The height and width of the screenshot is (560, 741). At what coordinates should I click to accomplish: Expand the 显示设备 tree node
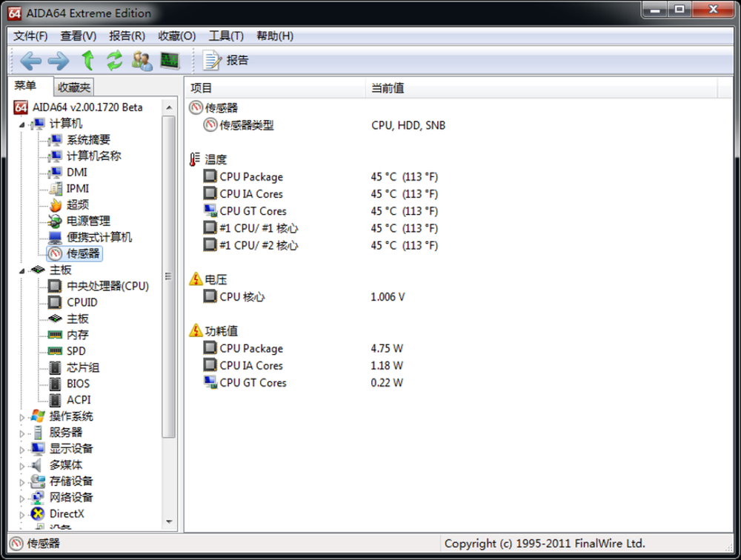click(x=21, y=450)
